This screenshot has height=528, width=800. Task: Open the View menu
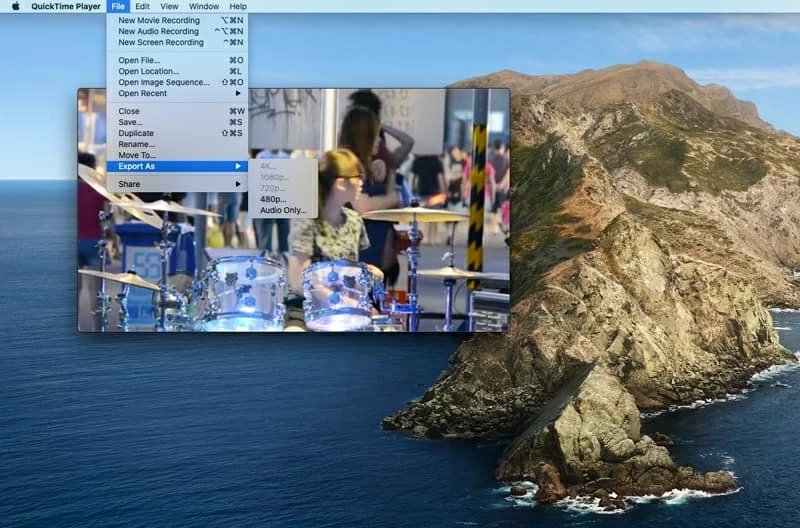tap(171, 6)
